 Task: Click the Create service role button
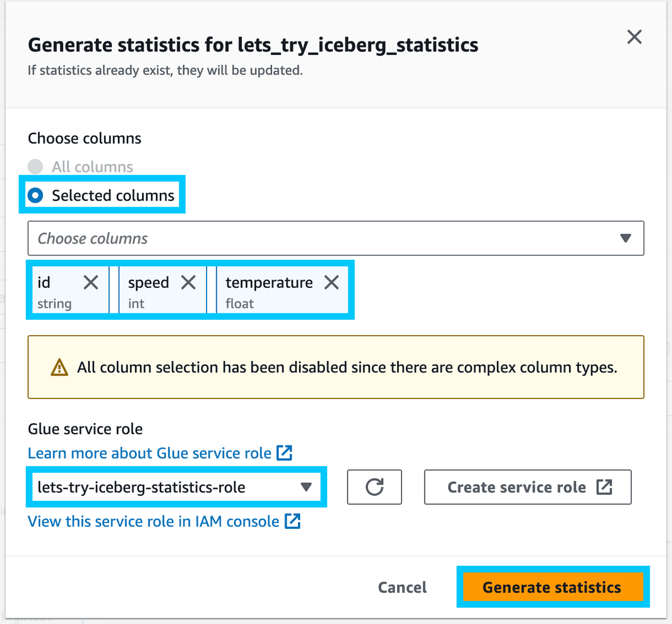(x=527, y=487)
